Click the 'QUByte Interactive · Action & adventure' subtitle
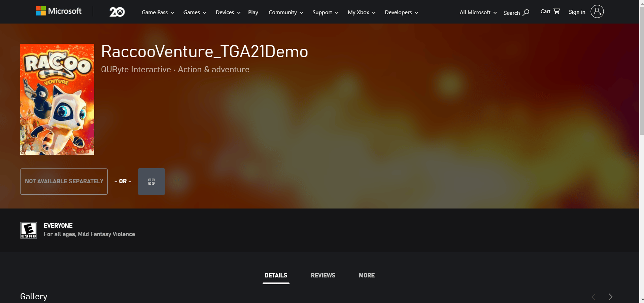Image resolution: width=644 pixels, height=303 pixels. [175, 70]
